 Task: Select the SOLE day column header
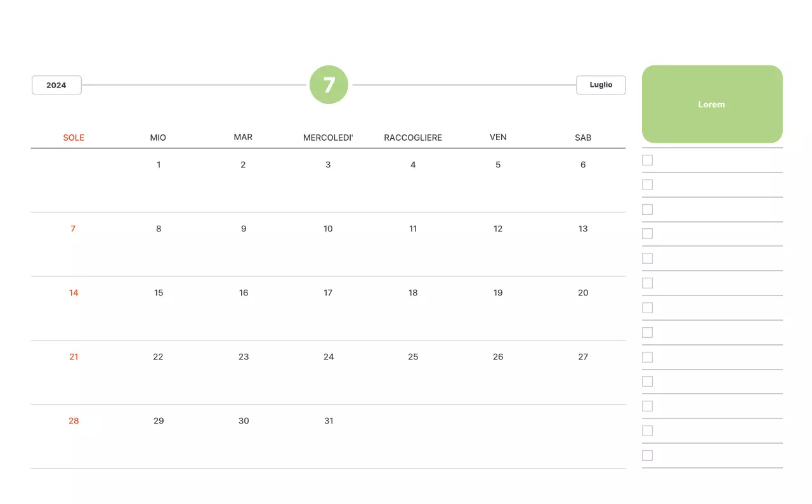point(74,138)
